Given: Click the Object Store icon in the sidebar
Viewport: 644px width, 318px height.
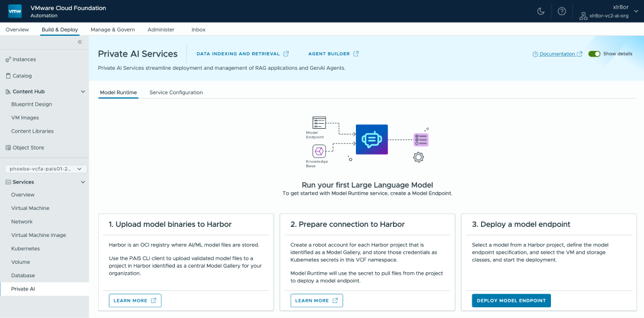Looking at the screenshot, I should point(8,148).
